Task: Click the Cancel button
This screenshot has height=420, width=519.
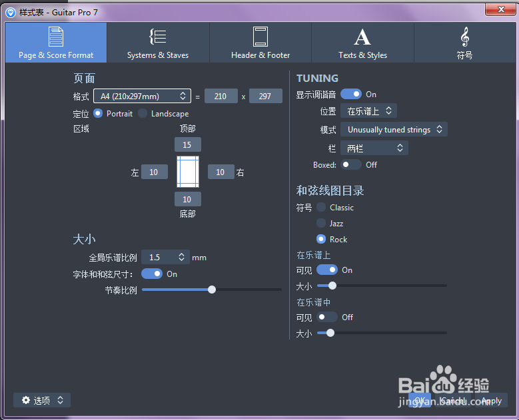Action: [x=453, y=400]
